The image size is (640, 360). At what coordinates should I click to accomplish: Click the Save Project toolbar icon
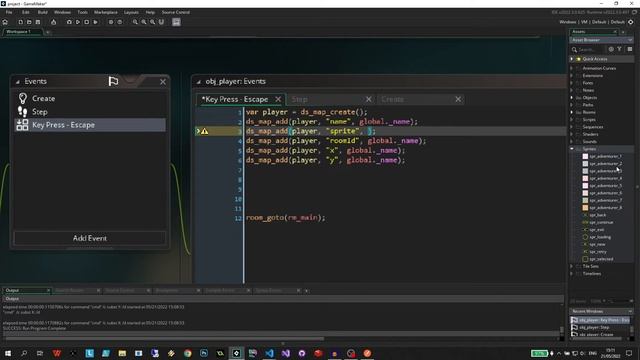coord(38,22)
